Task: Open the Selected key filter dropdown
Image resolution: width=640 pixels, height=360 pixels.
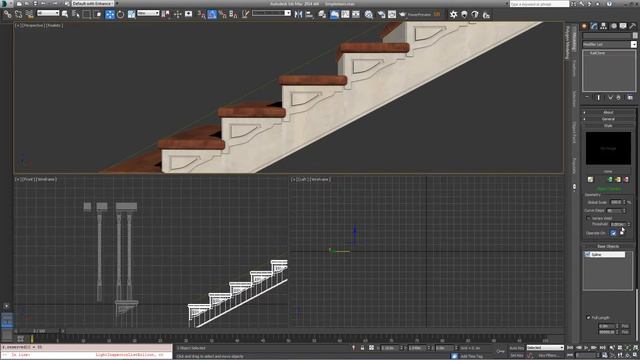Action: [x=545, y=347]
